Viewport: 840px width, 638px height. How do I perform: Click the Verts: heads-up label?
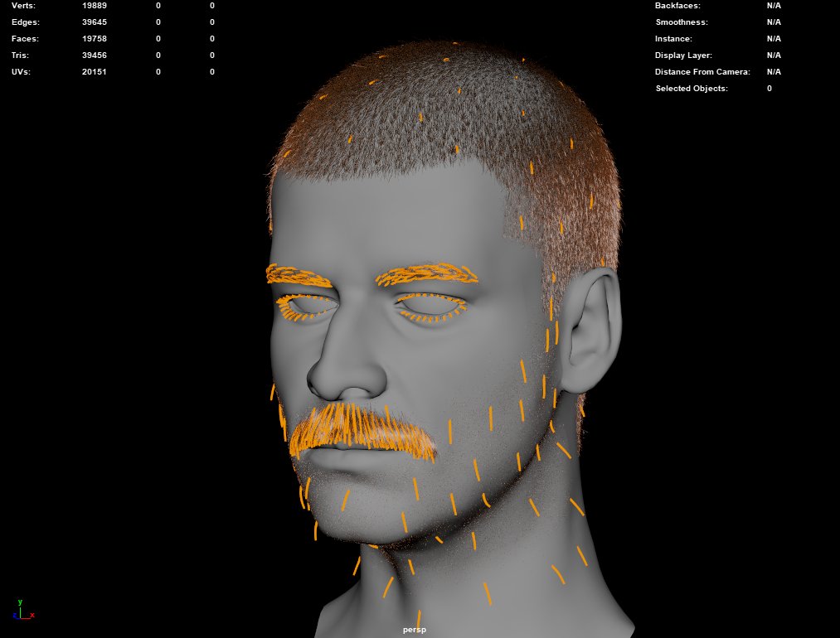tap(23, 5)
